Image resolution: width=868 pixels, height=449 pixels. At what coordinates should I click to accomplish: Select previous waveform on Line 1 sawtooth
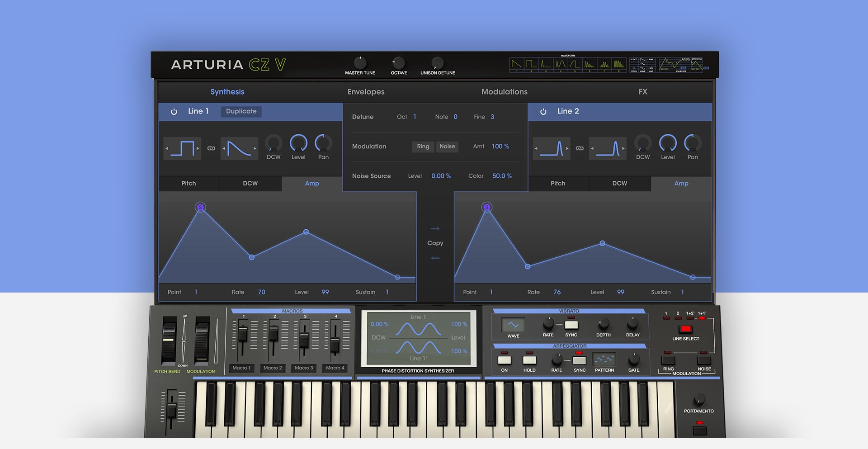(224, 148)
